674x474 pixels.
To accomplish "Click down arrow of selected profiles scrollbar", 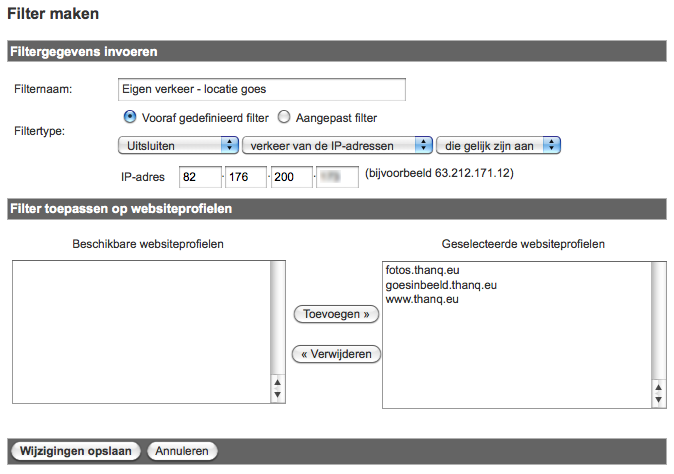I will (657, 400).
